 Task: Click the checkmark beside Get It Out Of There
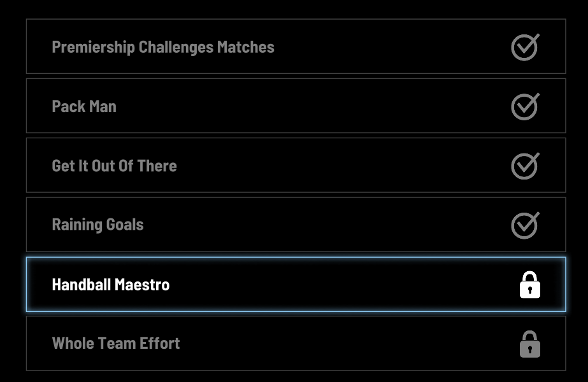(525, 166)
